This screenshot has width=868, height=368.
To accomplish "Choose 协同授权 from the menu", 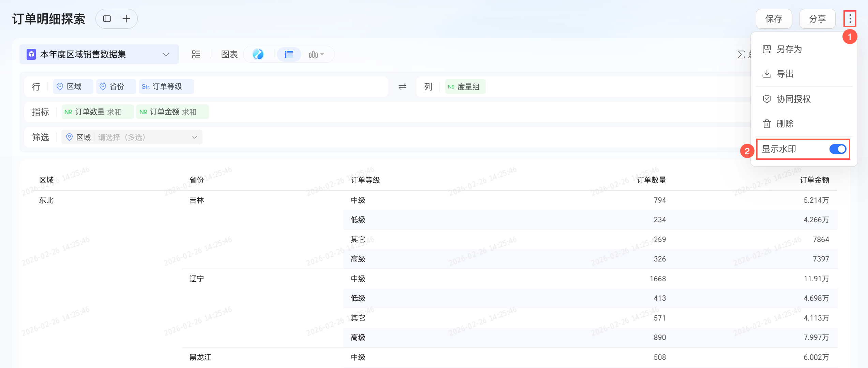I will 804,99.
